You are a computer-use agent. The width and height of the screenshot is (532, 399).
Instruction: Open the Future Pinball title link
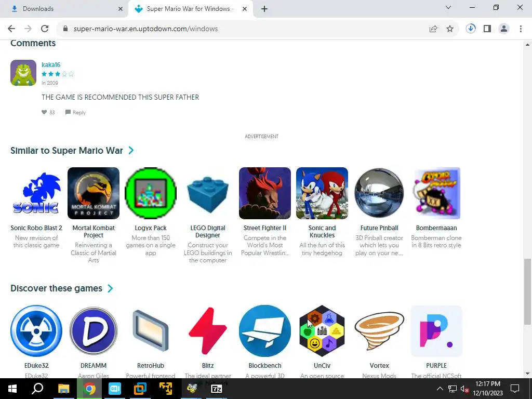379,228
